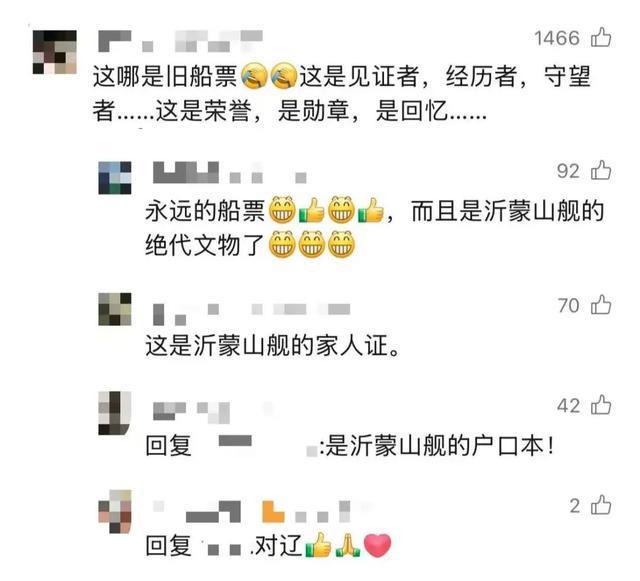The width and height of the screenshot is (640, 581).
Task: Open the top commenter's avatar
Action: click(55, 52)
